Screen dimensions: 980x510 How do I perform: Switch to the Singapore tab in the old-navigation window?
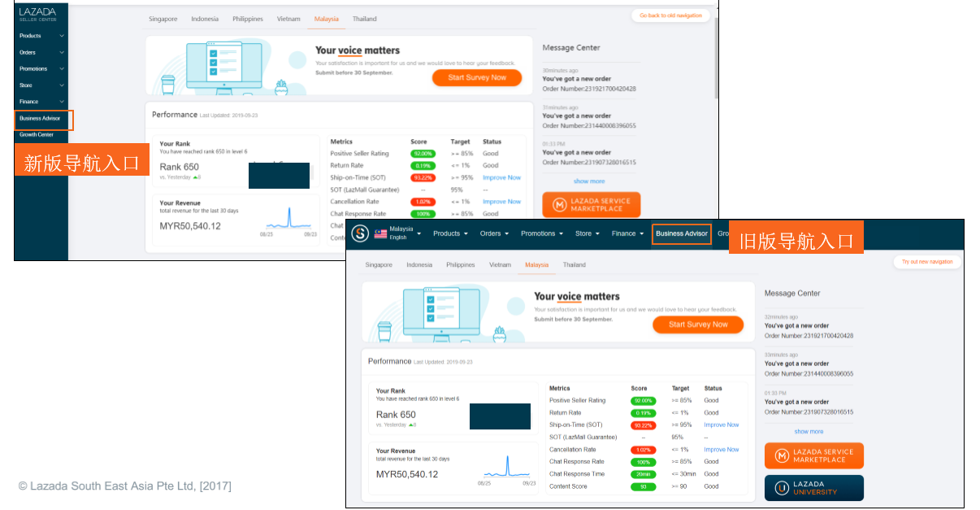click(379, 264)
